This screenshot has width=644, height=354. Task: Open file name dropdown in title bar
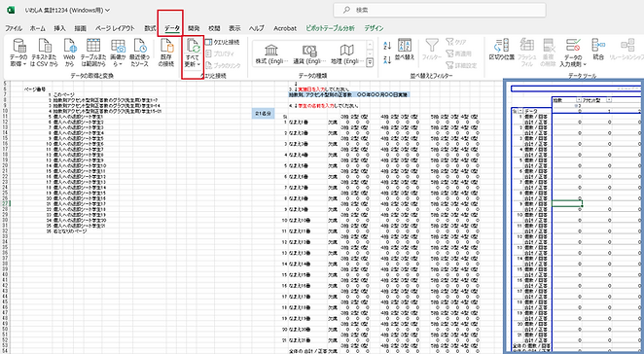coord(108,10)
